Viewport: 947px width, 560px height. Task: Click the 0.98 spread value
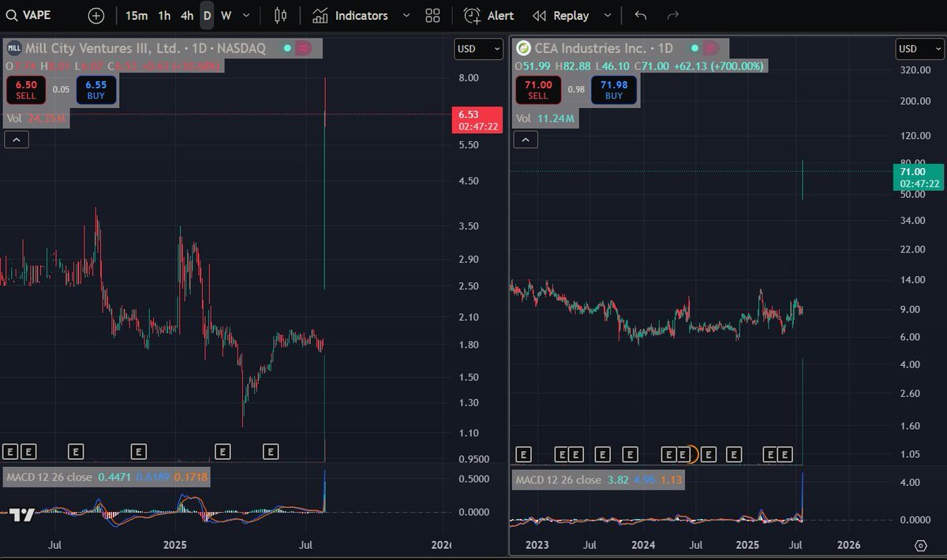575,89
